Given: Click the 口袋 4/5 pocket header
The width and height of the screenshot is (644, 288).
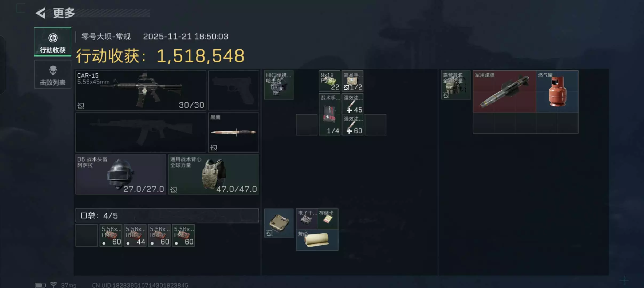Looking at the screenshot, I should click(x=167, y=215).
